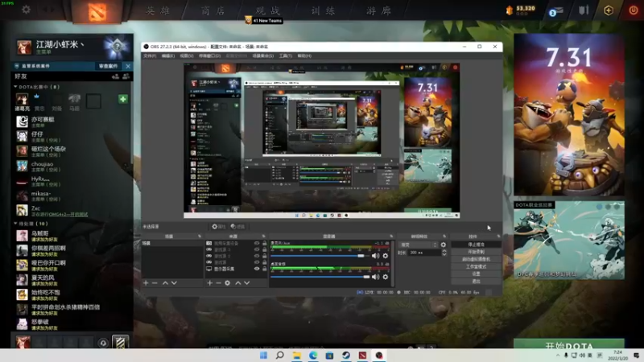Click Start Recording button in OBS
The width and height of the screenshot is (644, 362).
click(476, 252)
